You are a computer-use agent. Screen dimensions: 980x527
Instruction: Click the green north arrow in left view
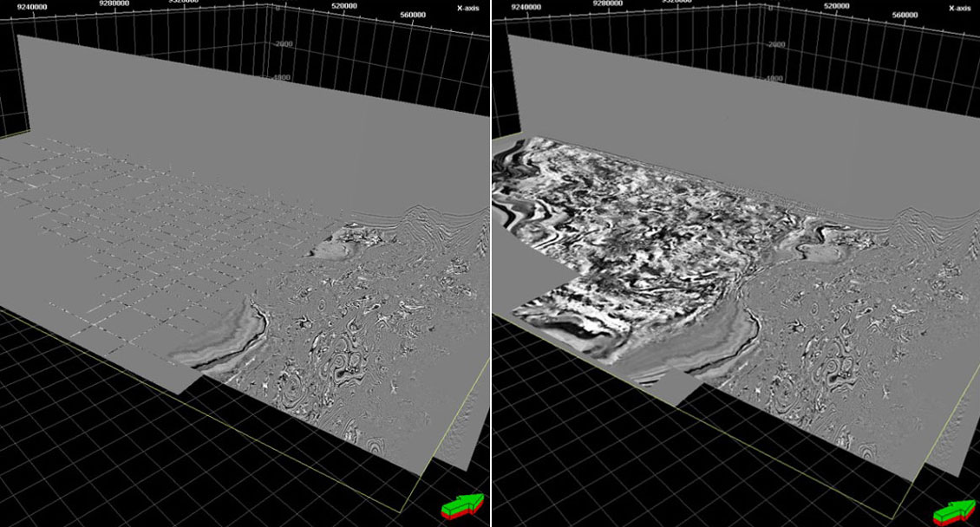tap(463, 506)
